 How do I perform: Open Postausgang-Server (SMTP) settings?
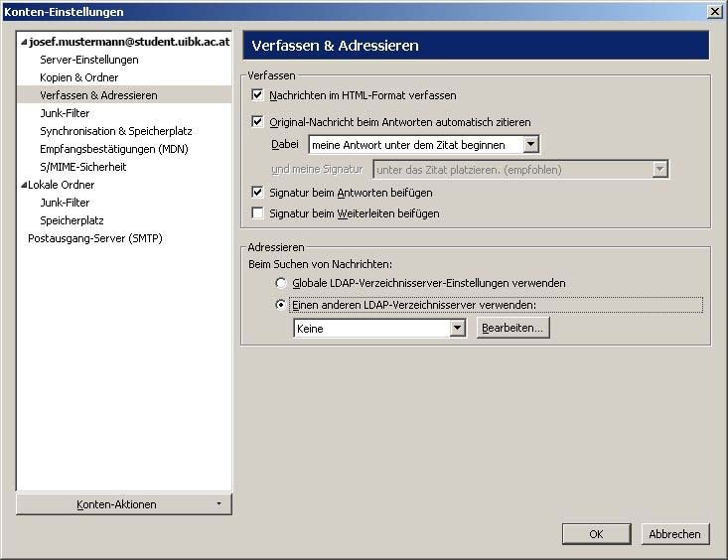[95, 238]
